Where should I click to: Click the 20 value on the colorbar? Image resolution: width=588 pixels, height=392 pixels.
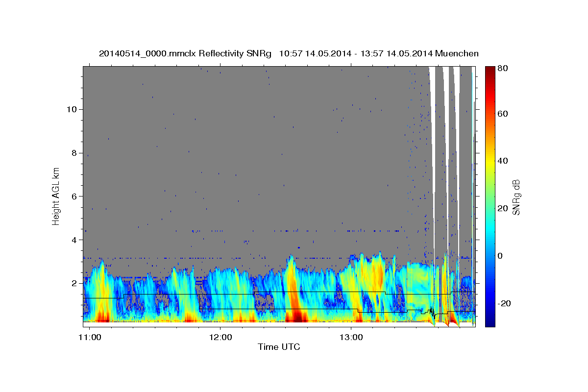(x=502, y=208)
